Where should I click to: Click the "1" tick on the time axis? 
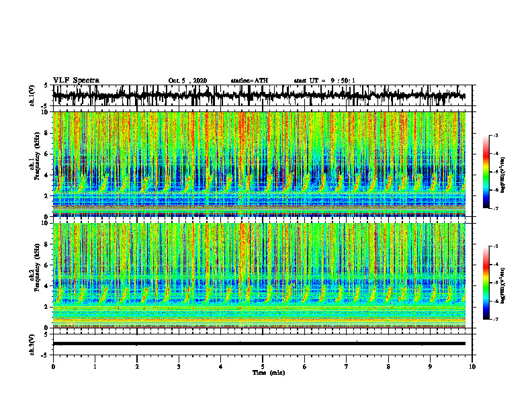pos(95,367)
